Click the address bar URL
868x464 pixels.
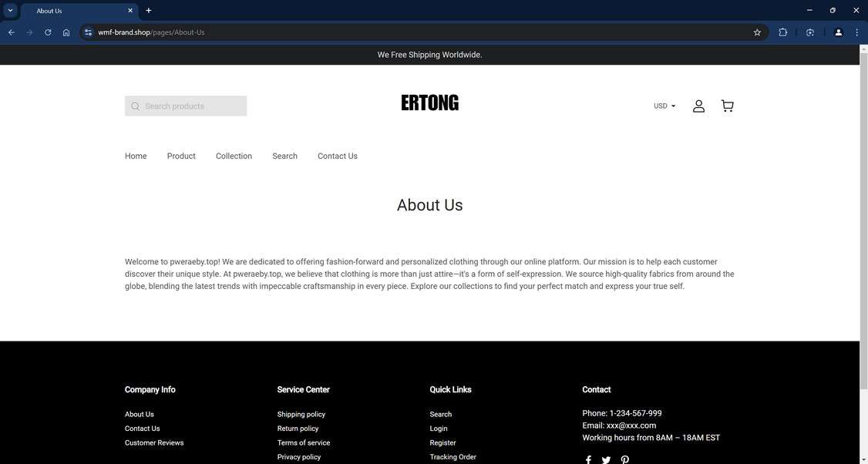[151, 32]
